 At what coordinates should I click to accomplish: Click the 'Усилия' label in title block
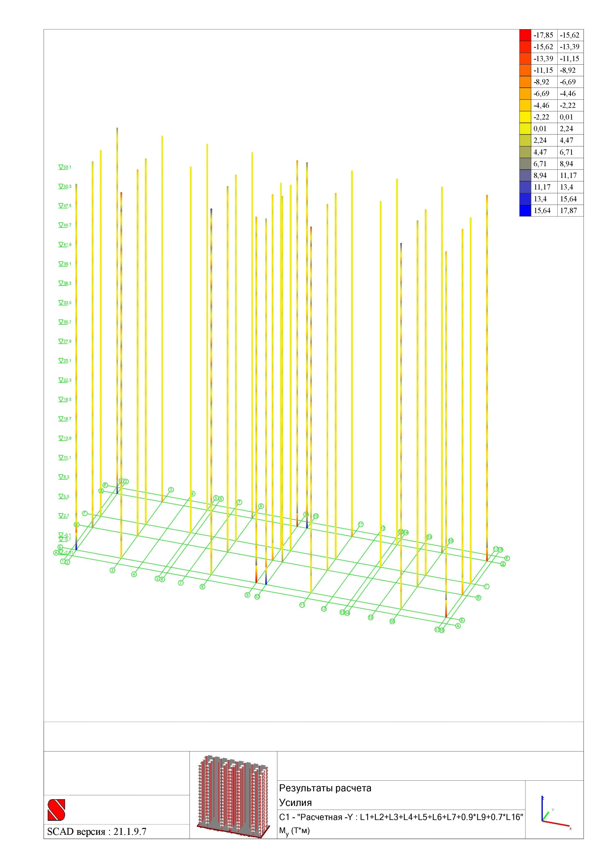click(295, 803)
